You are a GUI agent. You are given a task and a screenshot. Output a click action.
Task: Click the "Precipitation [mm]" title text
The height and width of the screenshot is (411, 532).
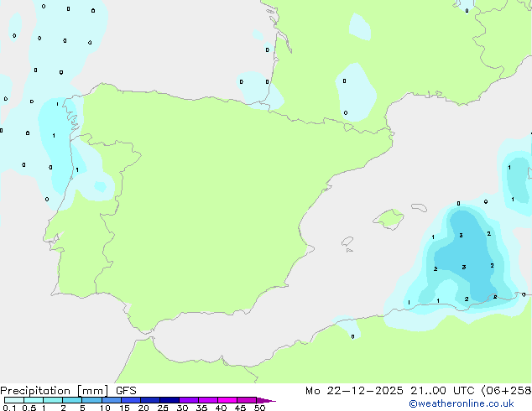[x=55, y=391]
